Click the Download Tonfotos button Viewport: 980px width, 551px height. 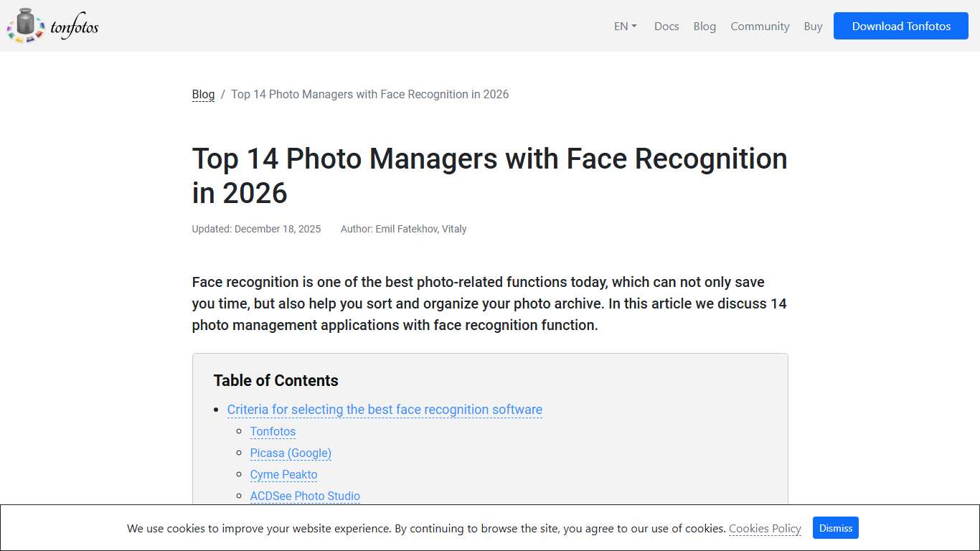click(x=900, y=26)
